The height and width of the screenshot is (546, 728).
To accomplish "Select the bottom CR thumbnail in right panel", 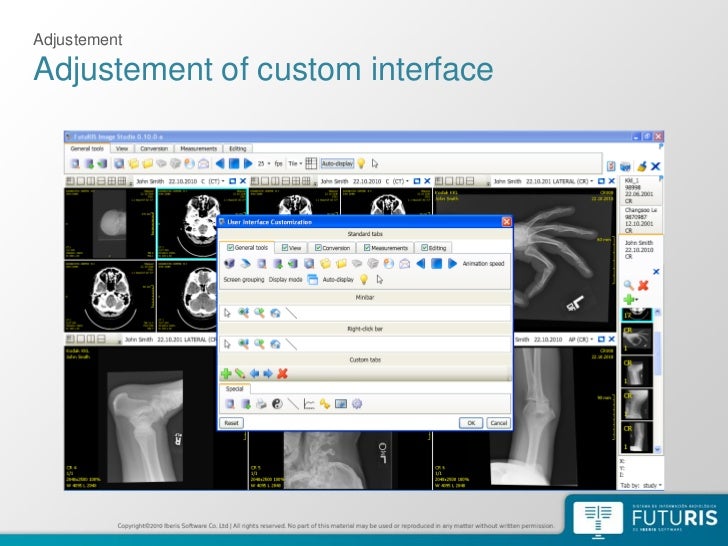I will (x=637, y=436).
